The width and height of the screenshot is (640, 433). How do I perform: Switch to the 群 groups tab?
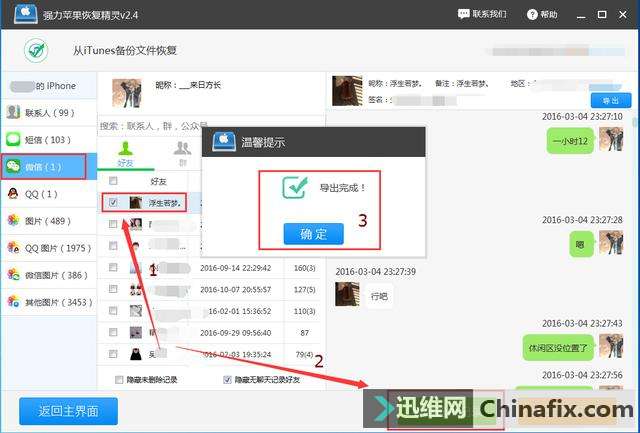tap(182, 152)
